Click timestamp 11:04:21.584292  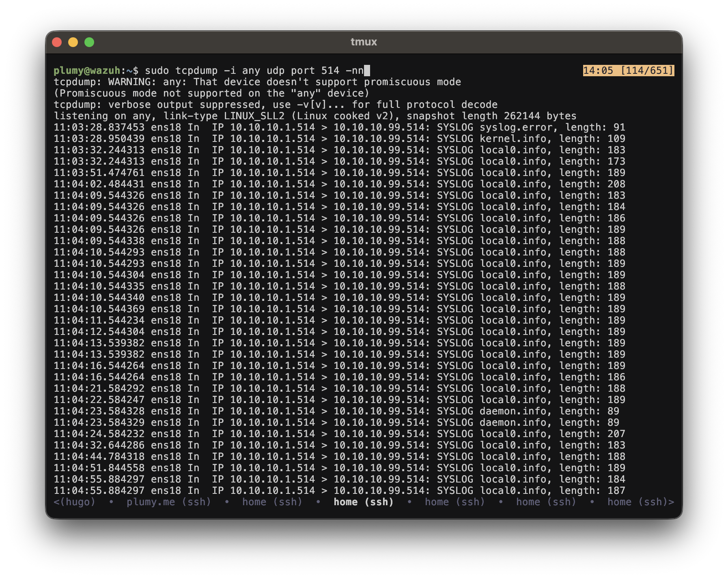99,388
